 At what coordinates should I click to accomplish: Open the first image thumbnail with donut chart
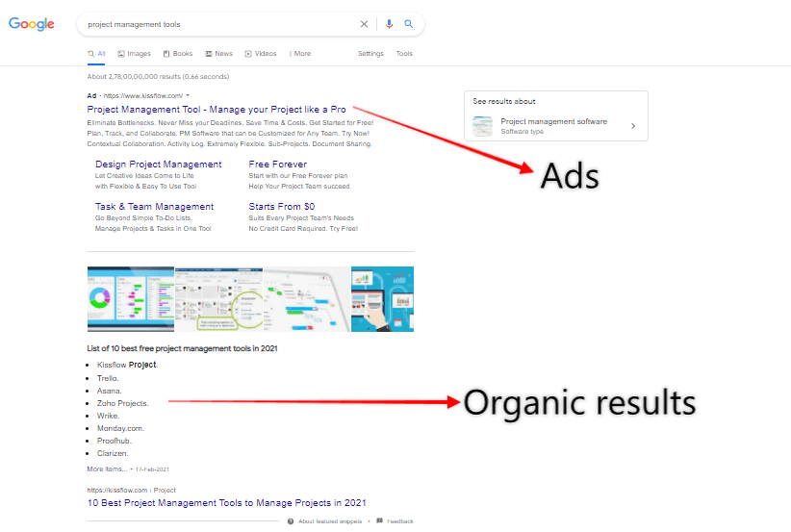tap(131, 299)
